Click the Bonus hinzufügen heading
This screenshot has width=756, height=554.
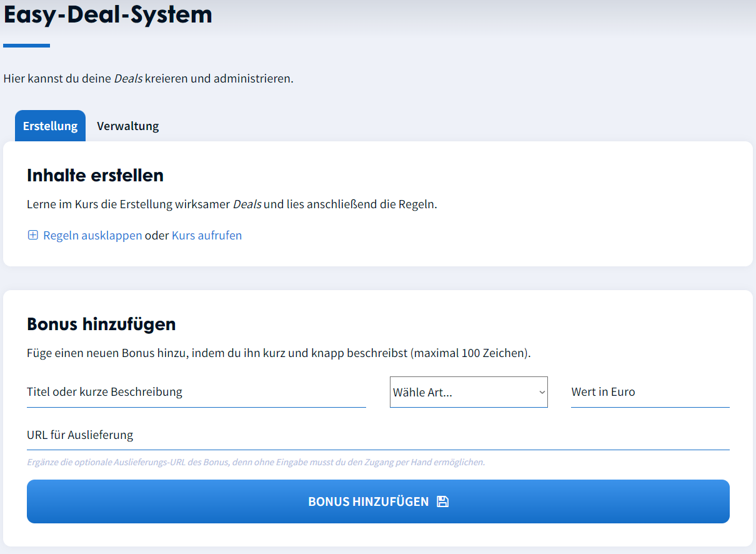pos(101,324)
